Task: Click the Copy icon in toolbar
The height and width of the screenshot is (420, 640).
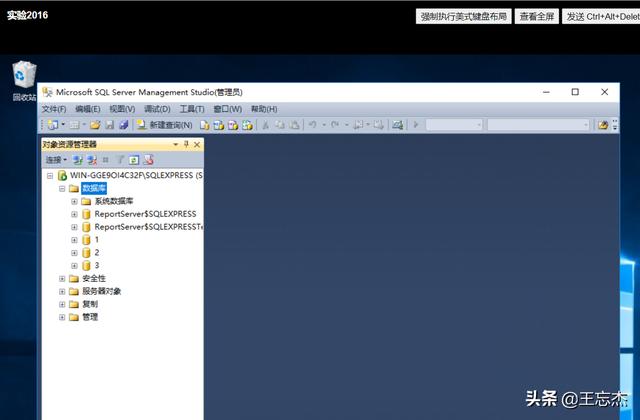Action: click(x=280, y=125)
